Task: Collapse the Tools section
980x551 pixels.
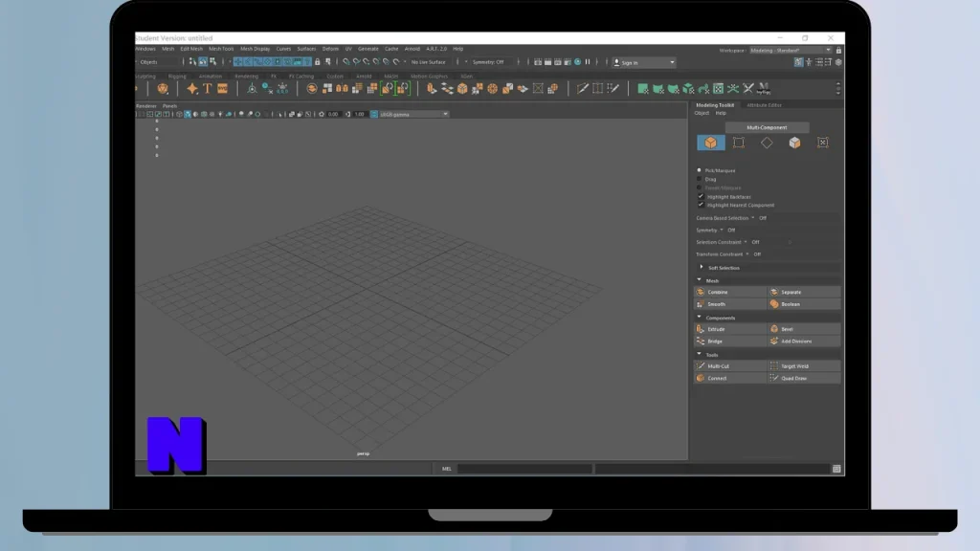Action: click(700, 354)
